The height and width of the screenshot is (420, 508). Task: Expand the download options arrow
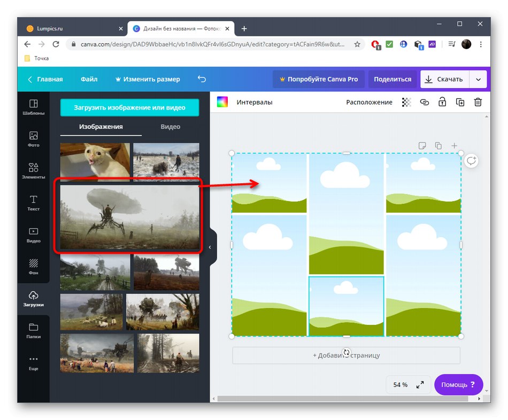click(x=478, y=79)
